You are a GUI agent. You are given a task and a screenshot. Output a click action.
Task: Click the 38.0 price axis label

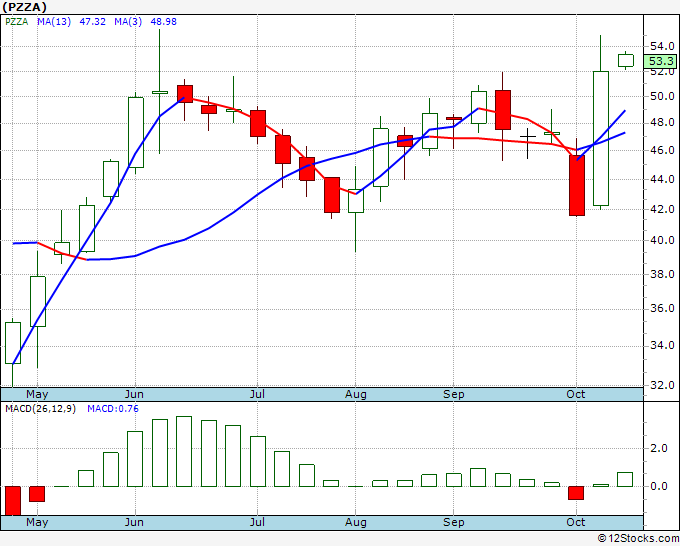pyautogui.click(x=662, y=274)
